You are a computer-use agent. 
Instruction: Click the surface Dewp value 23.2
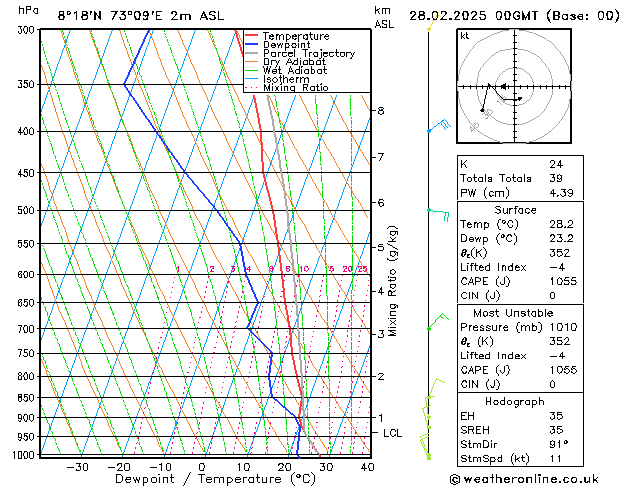[561, 239]
